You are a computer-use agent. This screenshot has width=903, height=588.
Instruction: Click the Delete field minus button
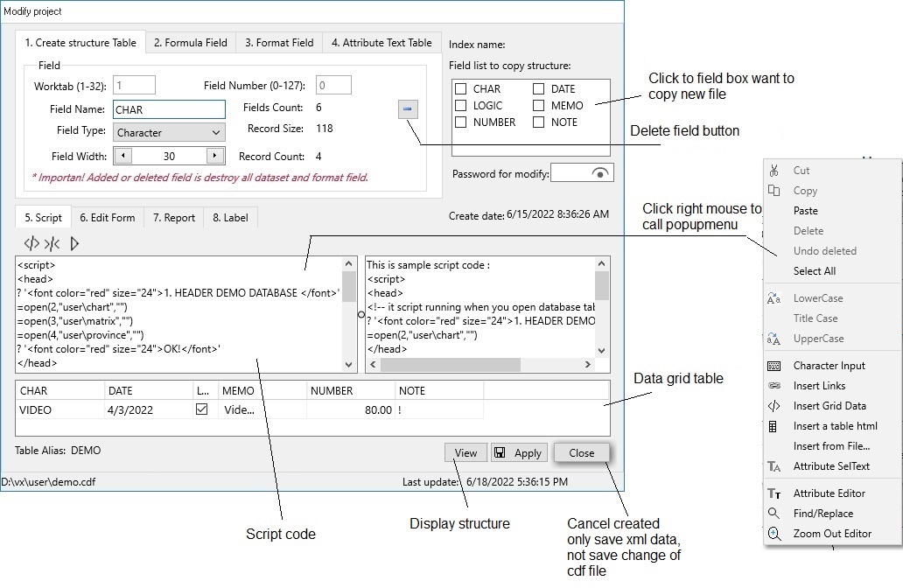[407, 108]
